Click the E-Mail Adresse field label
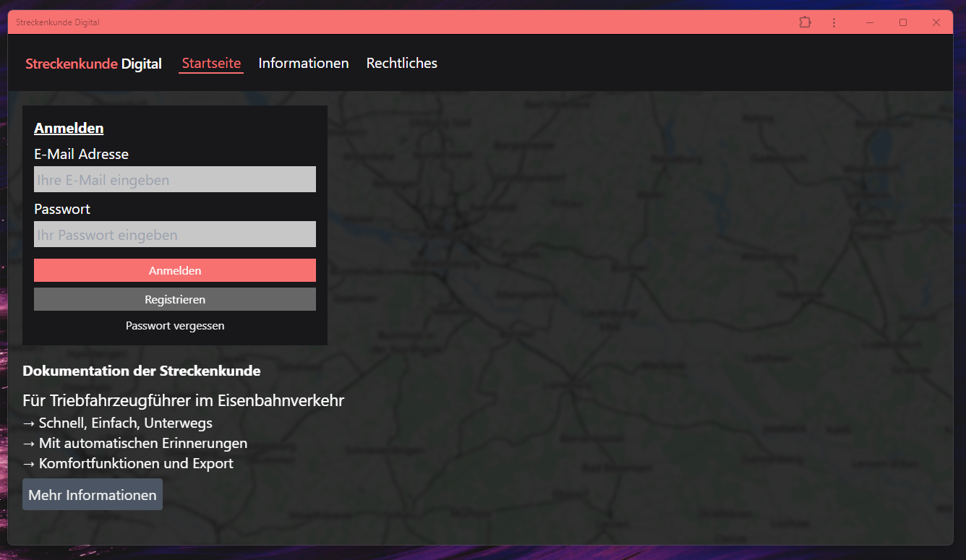This screenshot has width=966, height=560. click(81, 154)
